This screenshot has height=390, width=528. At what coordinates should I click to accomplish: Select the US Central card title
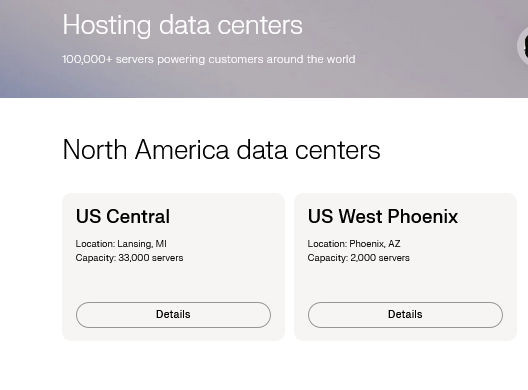click(x=123, y=216)
